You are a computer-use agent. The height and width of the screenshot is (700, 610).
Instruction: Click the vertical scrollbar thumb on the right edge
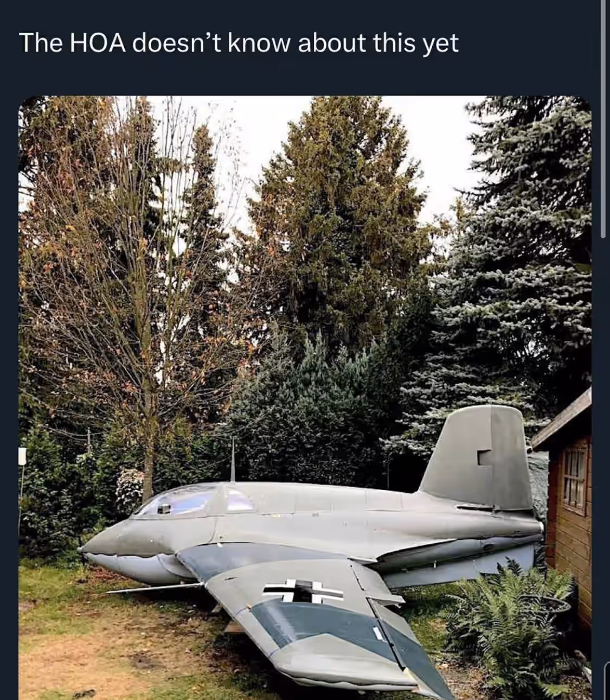pyautogui.click(x=603, y=119)
